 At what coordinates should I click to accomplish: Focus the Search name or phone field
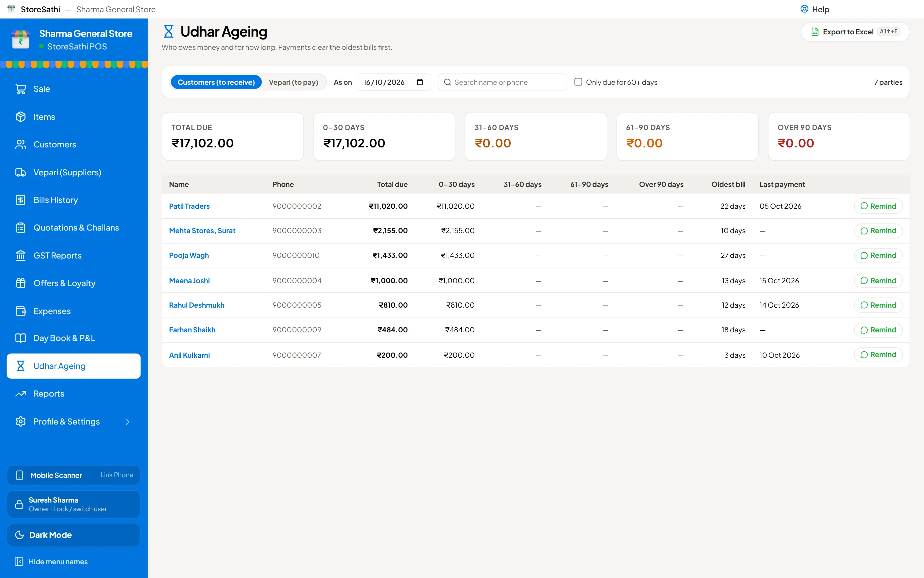pyautogui.click(x=502, y=82)
